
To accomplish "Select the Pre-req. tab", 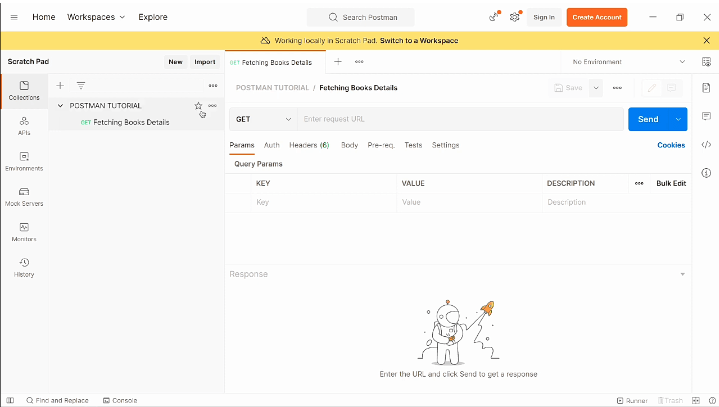I will pos(381,145).
